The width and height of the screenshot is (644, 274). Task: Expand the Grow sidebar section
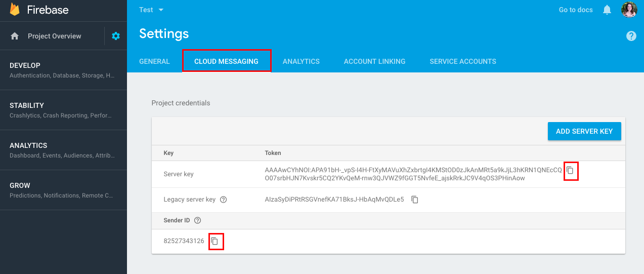pos(63,190)
